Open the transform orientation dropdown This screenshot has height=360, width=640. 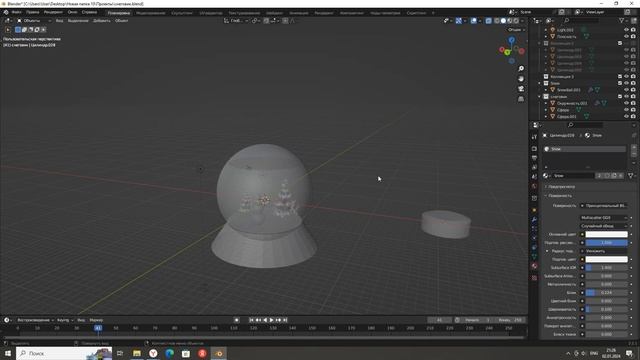236,20
